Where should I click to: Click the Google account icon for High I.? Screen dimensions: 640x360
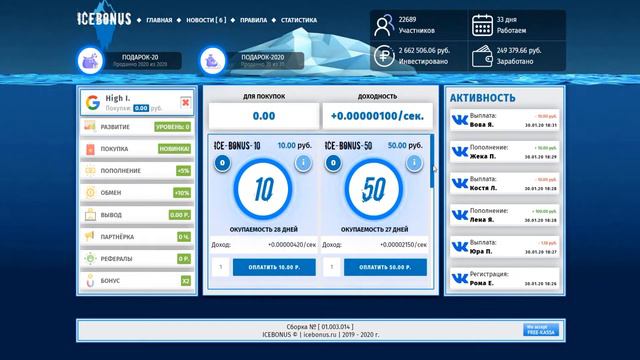tap(93, 103)
